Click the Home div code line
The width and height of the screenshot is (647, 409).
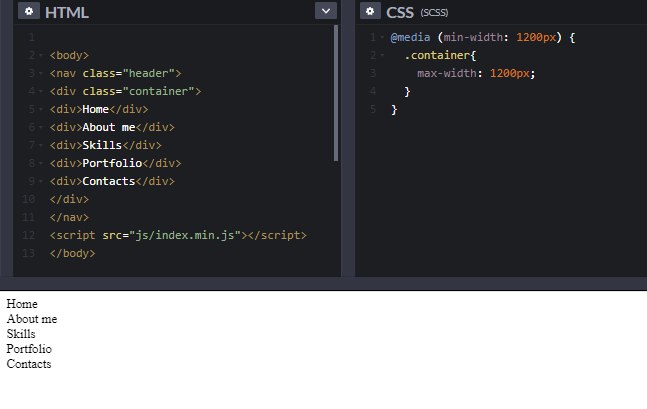[99, 109]
